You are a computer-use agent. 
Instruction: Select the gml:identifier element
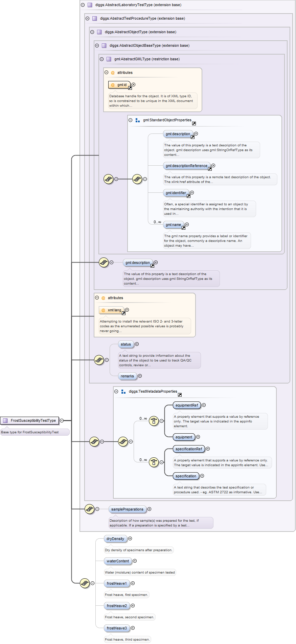(176, 193)
